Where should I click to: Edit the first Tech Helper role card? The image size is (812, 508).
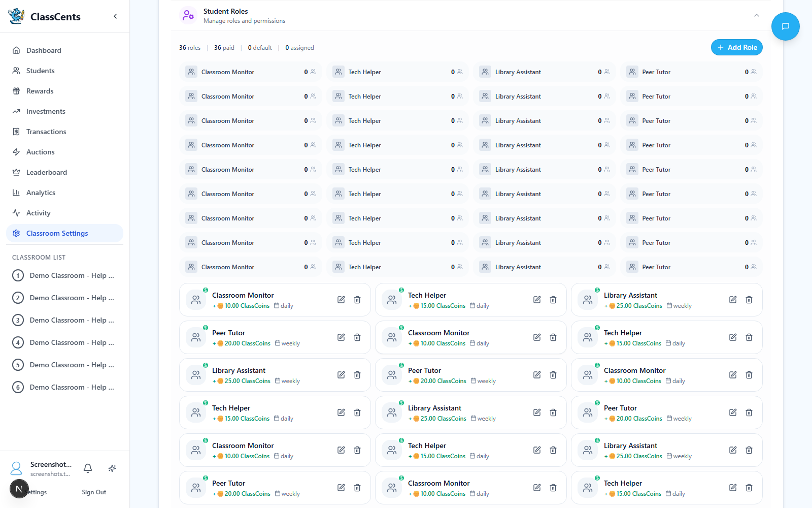coord(537,300)
